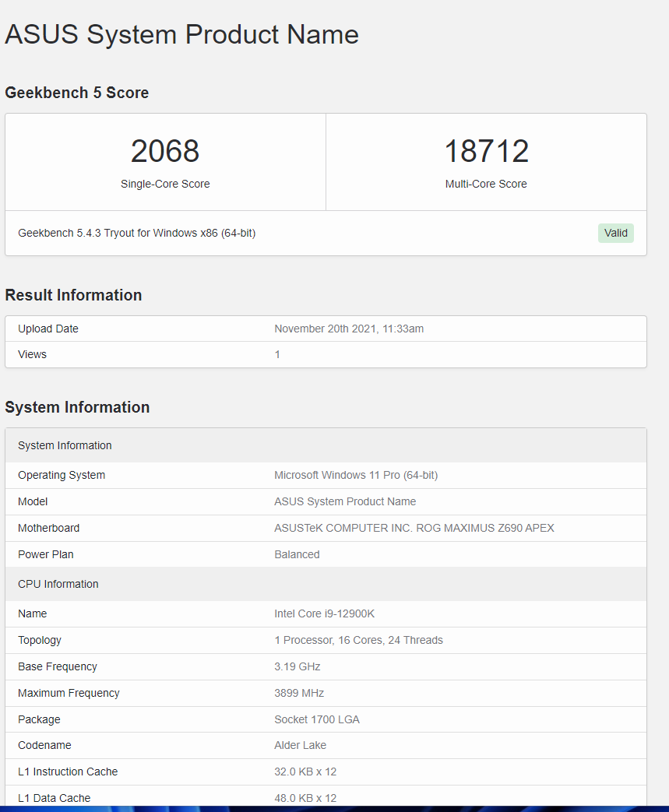669x812 pixels.
Task: Click the "3899 MHz" value
Action: click(x=299, y=693)
